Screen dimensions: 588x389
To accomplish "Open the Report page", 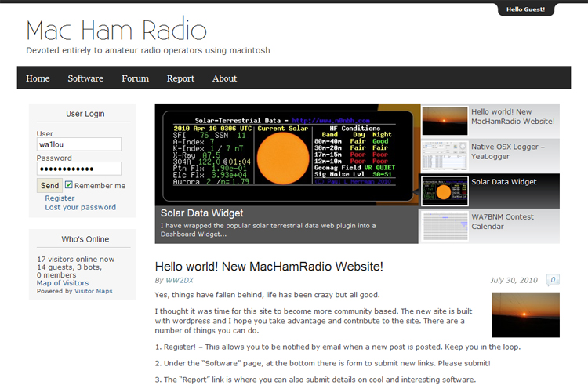I will (x=180, y=78).
